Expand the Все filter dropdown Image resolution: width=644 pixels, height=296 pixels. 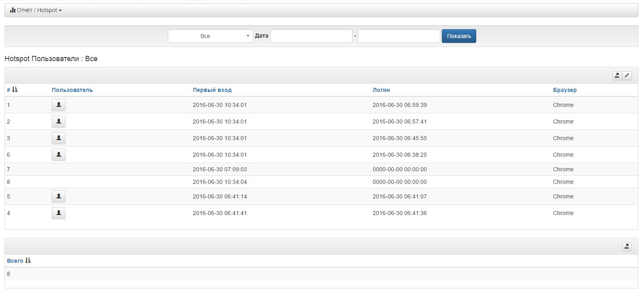pos(210,36)
